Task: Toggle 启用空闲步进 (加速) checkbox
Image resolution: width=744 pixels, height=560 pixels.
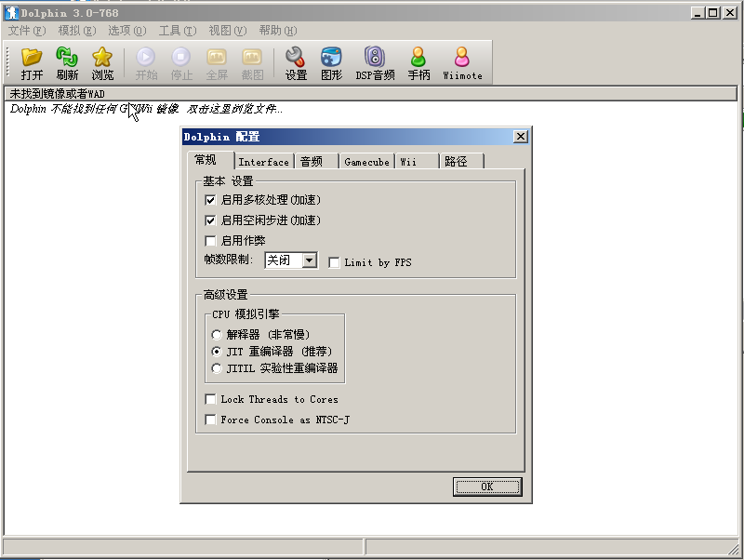Action: pyautogui.click(x=210, y=220)
